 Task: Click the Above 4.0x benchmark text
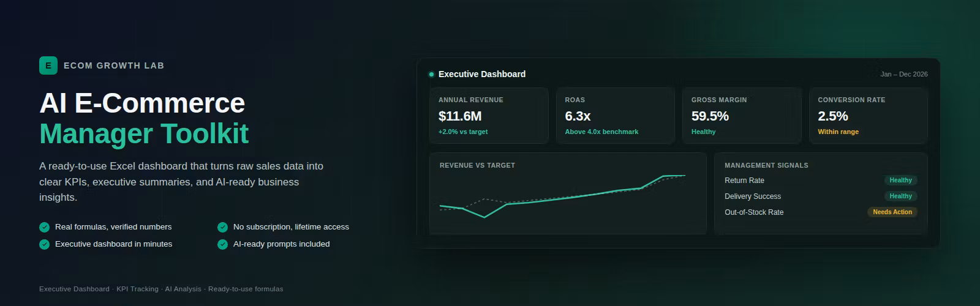601,132
